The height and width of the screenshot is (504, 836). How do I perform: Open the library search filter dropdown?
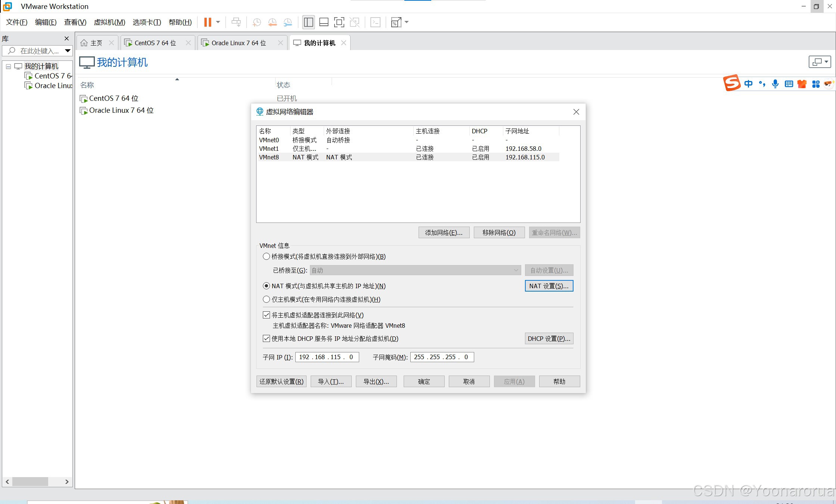(x=67, y=51)
